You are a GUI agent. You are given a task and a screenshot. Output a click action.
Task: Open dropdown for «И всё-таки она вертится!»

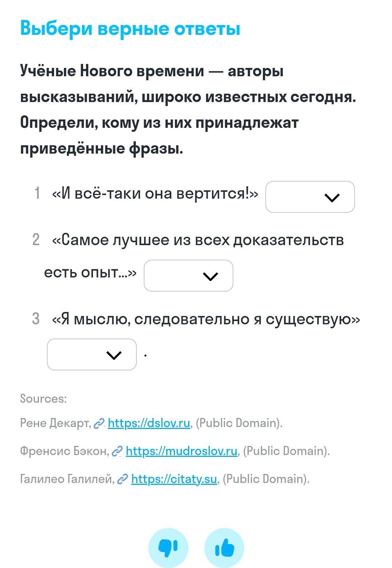(310, 197)
